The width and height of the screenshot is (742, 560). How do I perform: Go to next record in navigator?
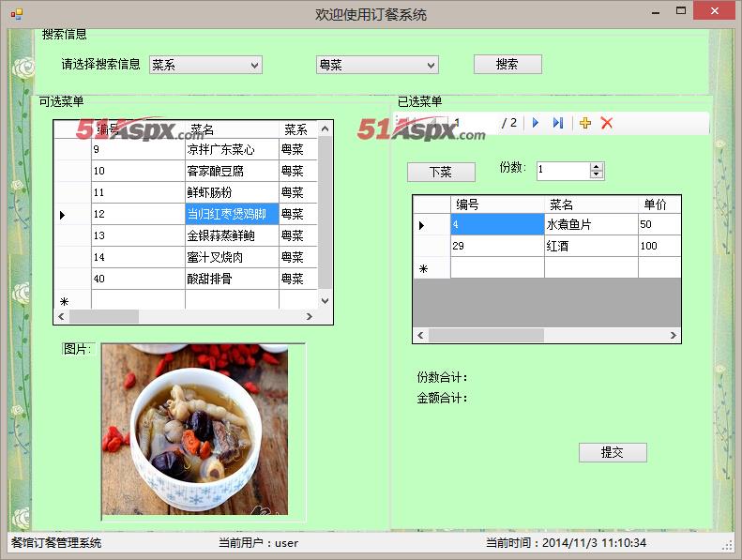(536, 123)
